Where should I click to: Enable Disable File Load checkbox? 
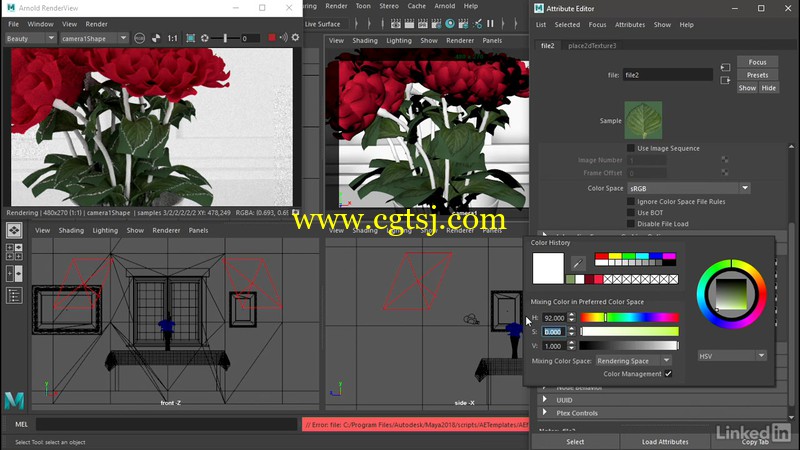[x=631, y=223]
